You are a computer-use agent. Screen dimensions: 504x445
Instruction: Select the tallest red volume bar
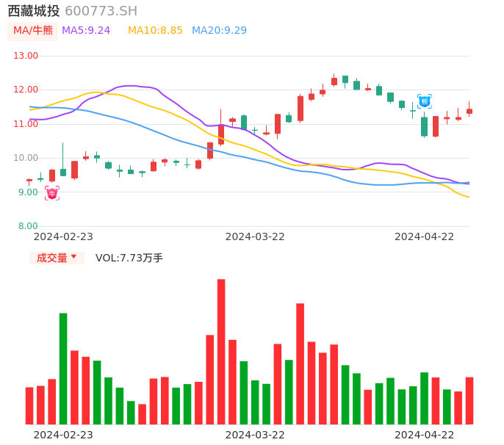pos(221,351)
